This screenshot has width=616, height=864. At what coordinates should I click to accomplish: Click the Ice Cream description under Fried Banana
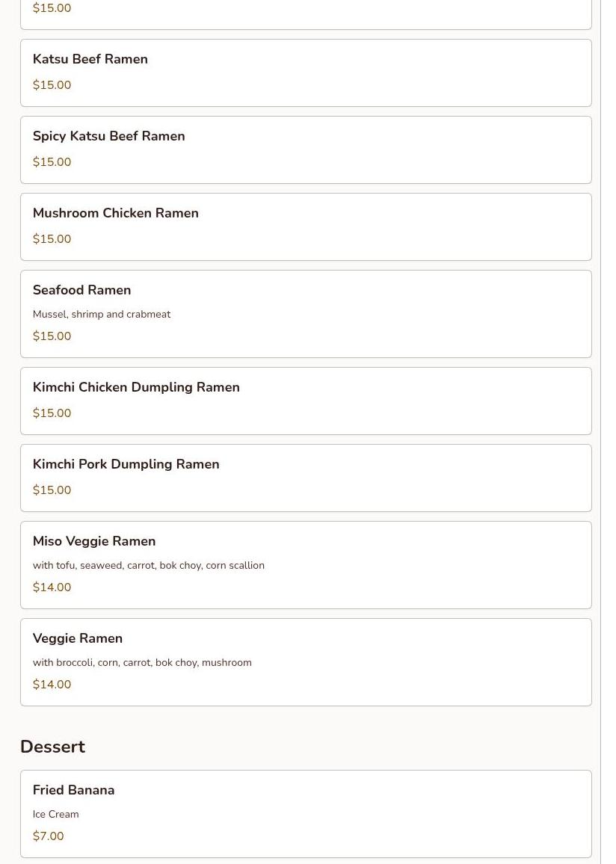tap(55, 815)
